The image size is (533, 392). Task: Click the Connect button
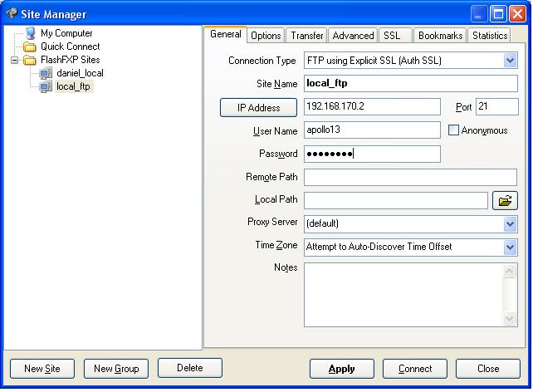pos(415,369)
